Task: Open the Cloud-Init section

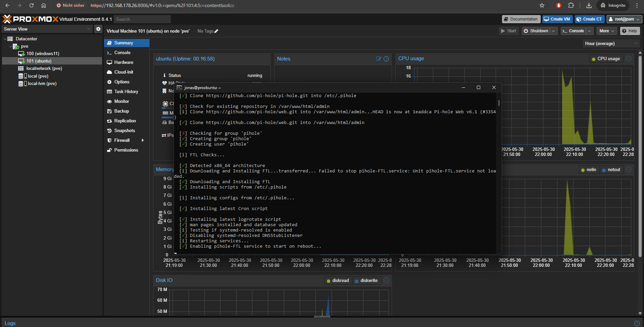Action: coord(127,72)
